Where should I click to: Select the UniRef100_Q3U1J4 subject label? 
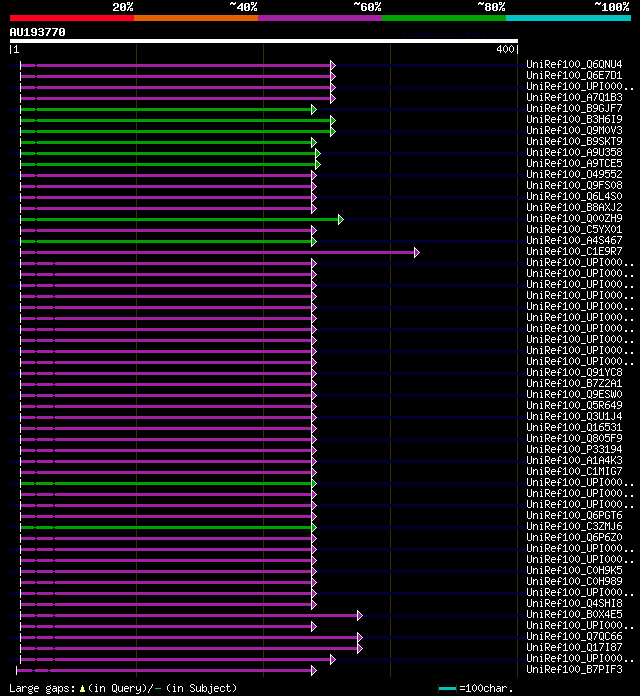574,416
